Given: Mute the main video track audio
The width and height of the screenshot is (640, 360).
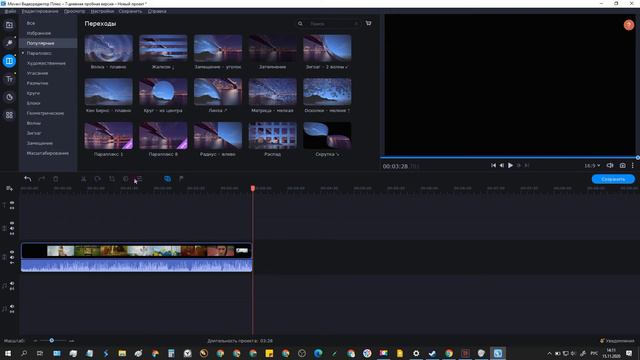Looking at the screenshot, I should tap(12, 258).
